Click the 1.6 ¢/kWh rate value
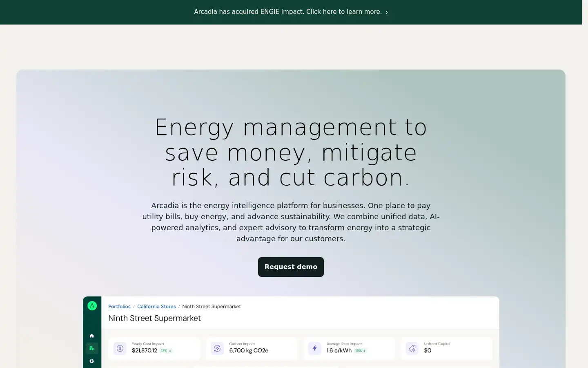 click(339, 351)
